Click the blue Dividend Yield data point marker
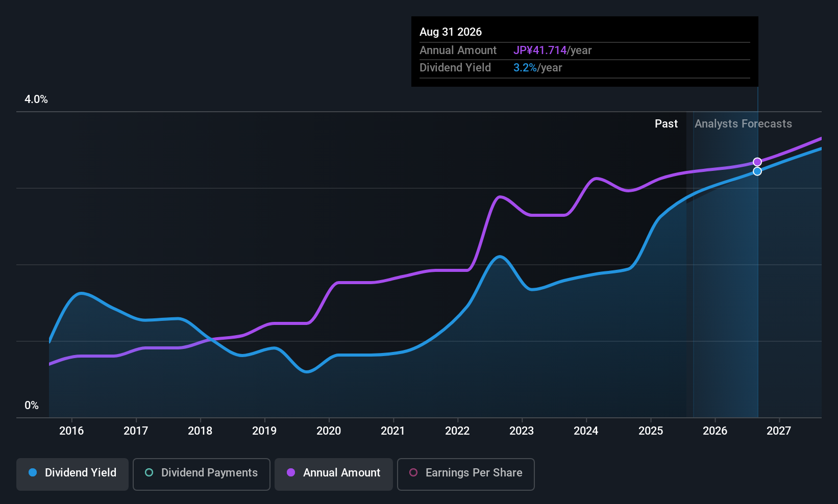Viewport: 838px width, 504px height. 757,171
